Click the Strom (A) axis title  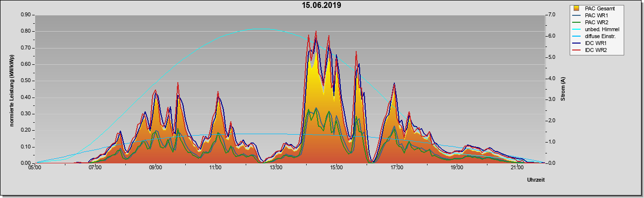coord(563,89)
